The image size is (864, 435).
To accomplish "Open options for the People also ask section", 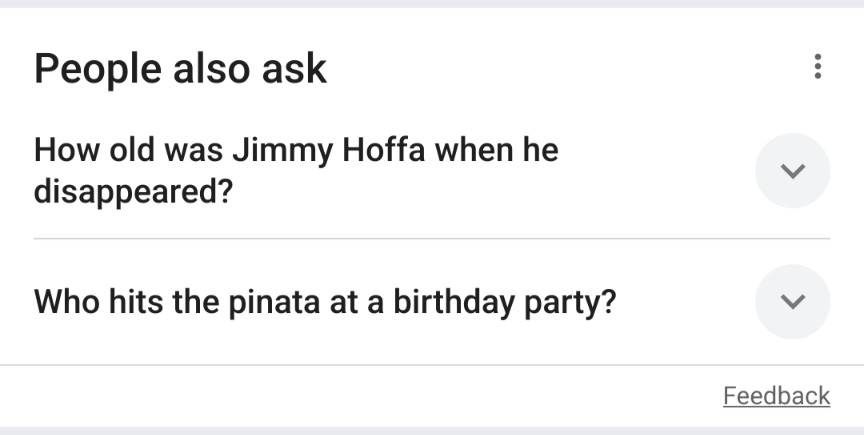I will click(x=818, y=68).
